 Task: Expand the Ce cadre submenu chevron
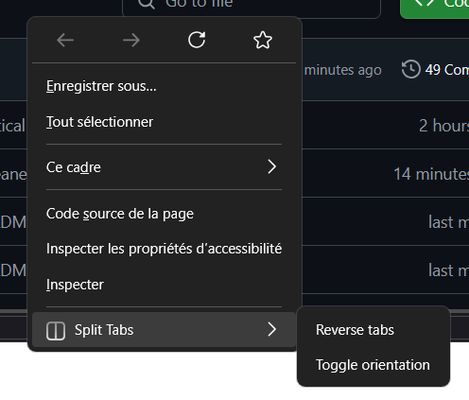[x=272, y=167]
